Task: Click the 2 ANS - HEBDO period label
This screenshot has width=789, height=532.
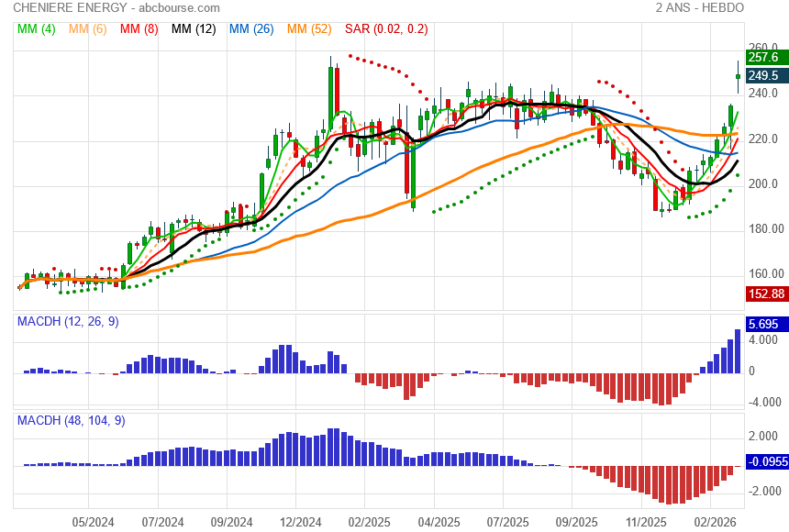Action: click(x=700, y=7)
